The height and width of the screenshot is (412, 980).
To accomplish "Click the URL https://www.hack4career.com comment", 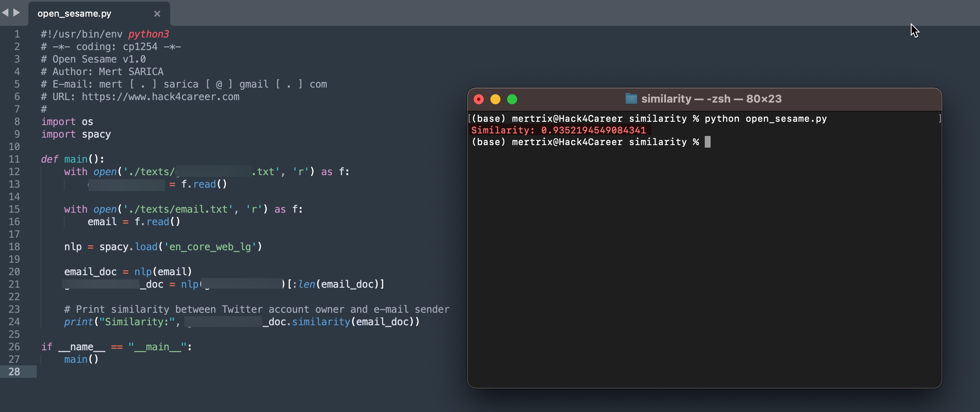I will (x=140, y=97).
